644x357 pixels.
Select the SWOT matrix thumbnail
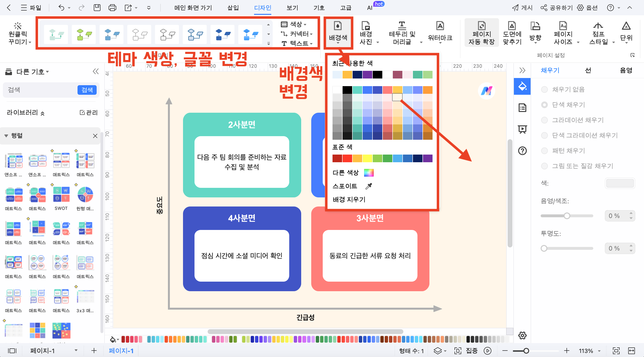pyautogui.click(x=61, y=195)
